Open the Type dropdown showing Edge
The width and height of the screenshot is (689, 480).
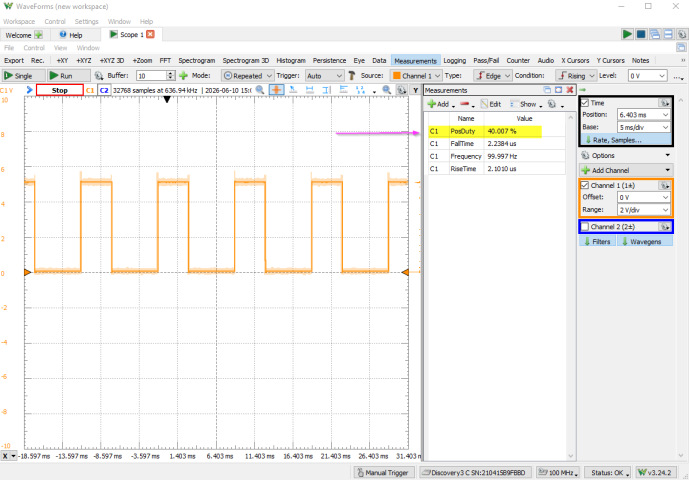click(493, 76)
